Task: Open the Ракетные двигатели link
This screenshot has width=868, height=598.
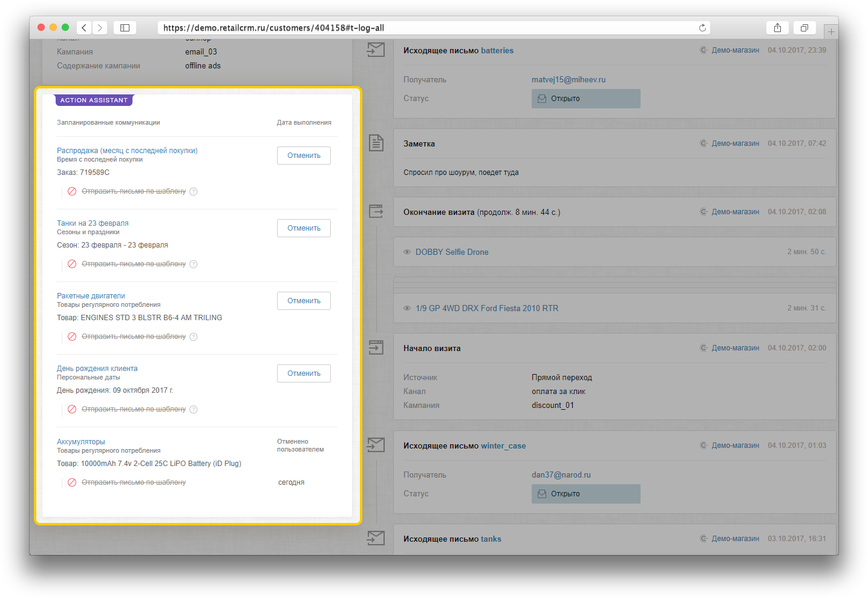Action: pos(91,296)
